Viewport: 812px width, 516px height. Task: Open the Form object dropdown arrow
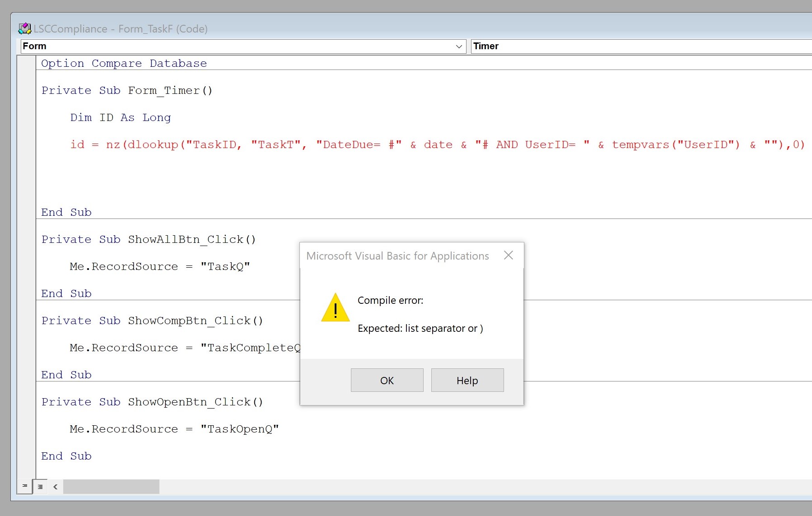(x=459, y=46)
